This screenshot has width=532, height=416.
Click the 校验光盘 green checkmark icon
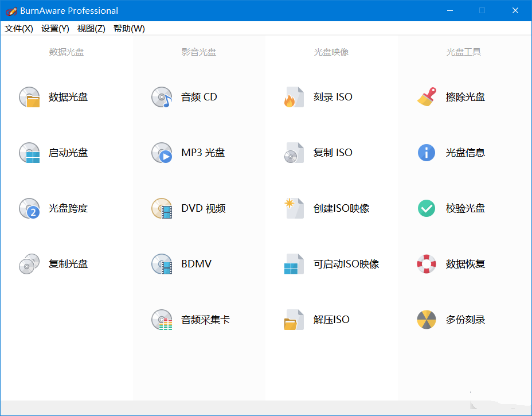[427, 208]
